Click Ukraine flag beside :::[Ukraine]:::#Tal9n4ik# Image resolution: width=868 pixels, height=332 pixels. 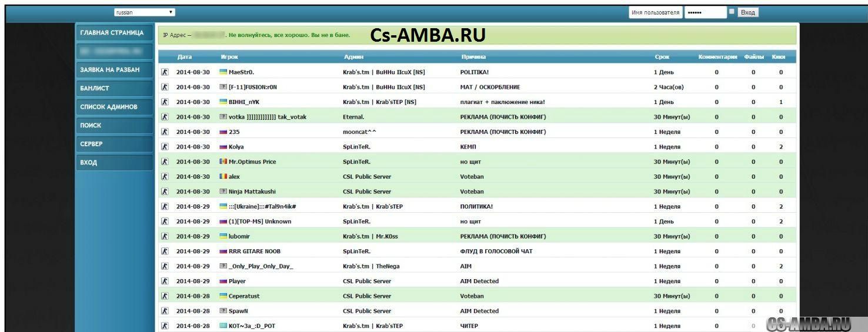click(223, 206)
